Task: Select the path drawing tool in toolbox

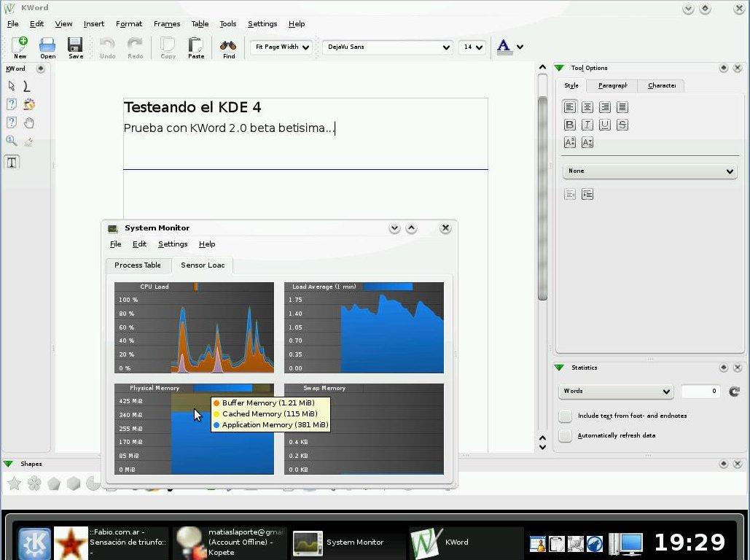Action: tap(27, 86)
